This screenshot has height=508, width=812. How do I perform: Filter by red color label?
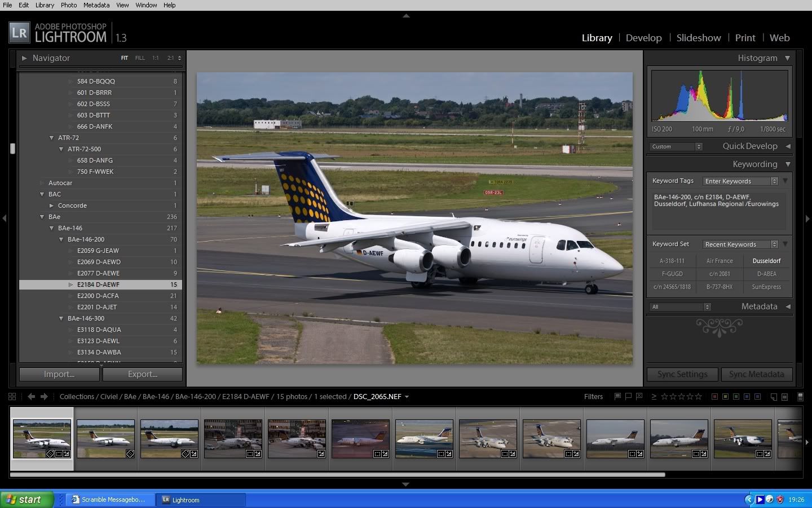point(714,397)
